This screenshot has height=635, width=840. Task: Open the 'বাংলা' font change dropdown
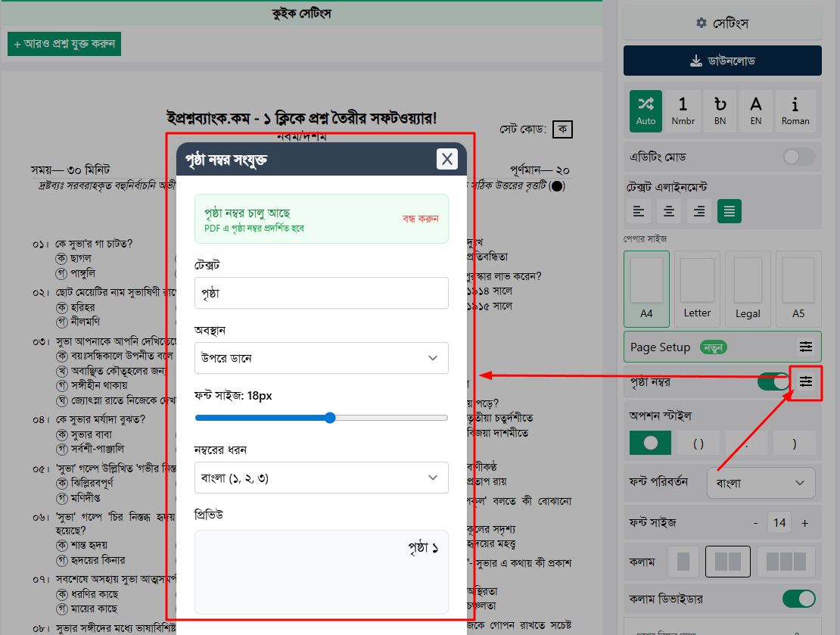761,483
